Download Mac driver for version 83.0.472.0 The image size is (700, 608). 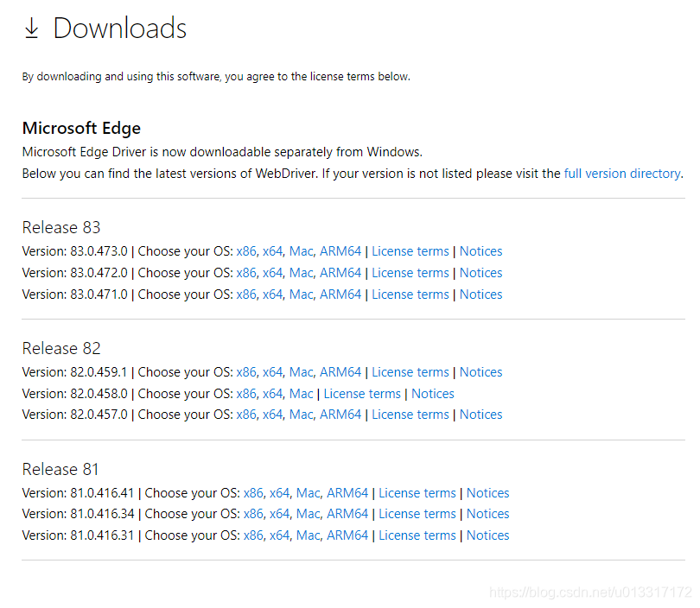click(302, 273)
